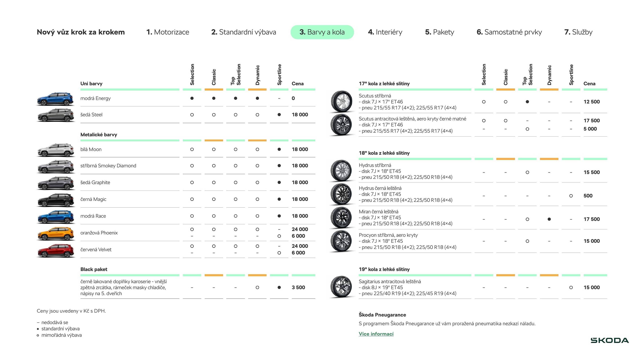The image size is (644, 362).
Task: Open the 7. Služby tab
Action: tap(578, 32)
